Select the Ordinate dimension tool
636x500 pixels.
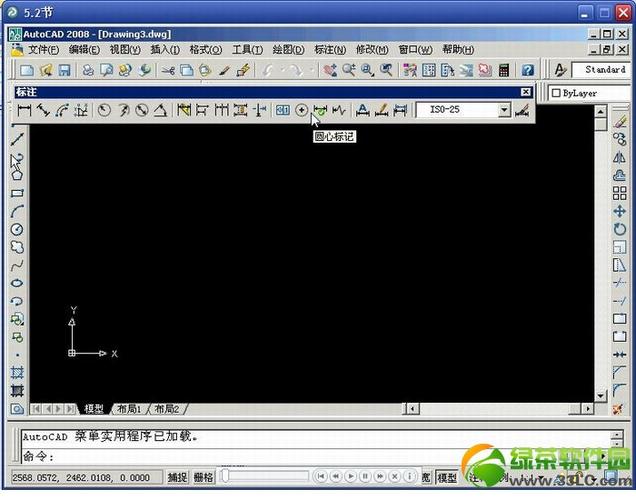[81, 110]
